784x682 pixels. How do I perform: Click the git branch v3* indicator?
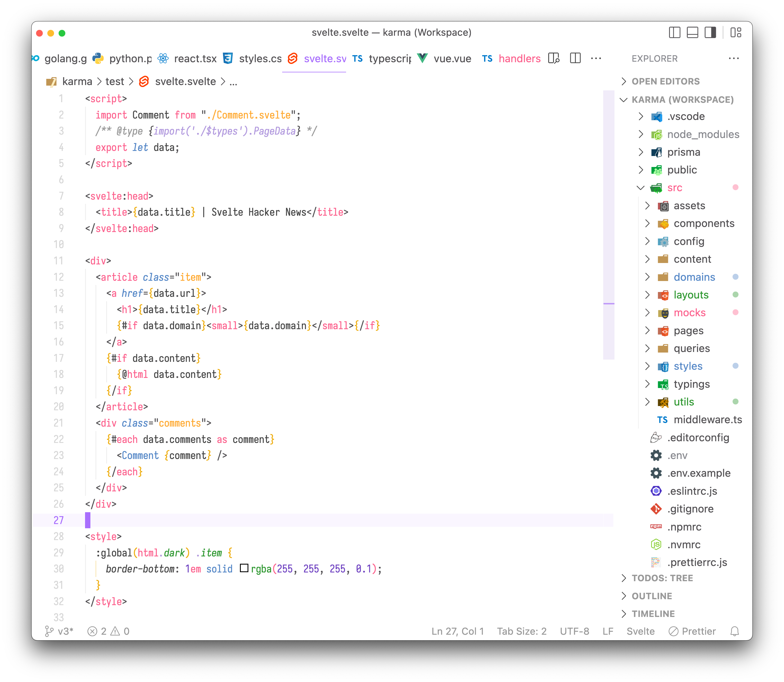click(59, 631)
